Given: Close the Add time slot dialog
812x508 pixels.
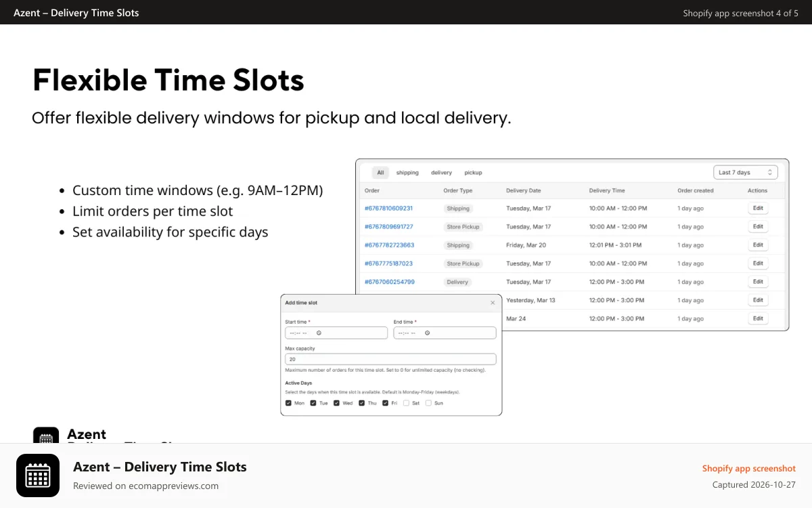Looking at the screenshot, I should coord(493,303).
